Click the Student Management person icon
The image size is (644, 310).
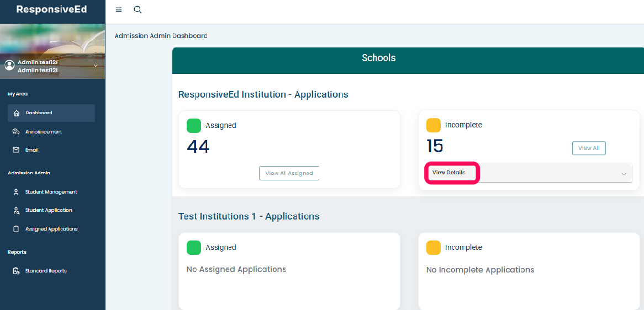pos(17,192)
